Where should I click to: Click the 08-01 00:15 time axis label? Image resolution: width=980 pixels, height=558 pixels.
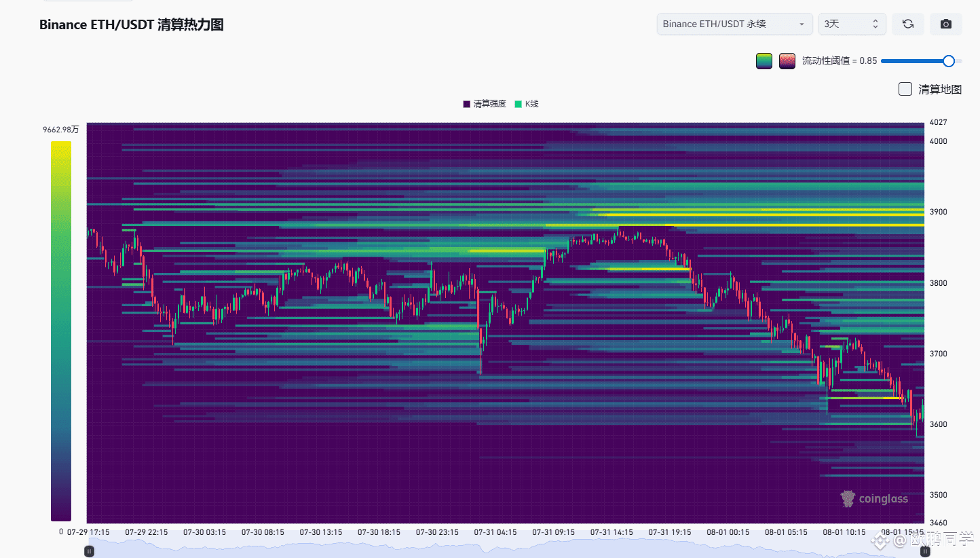pos(728,532)
